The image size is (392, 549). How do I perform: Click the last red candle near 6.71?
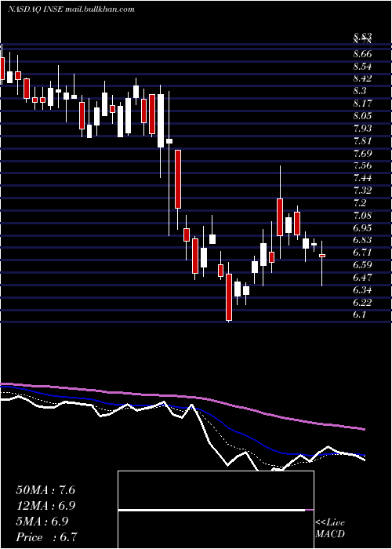point(322,256)
